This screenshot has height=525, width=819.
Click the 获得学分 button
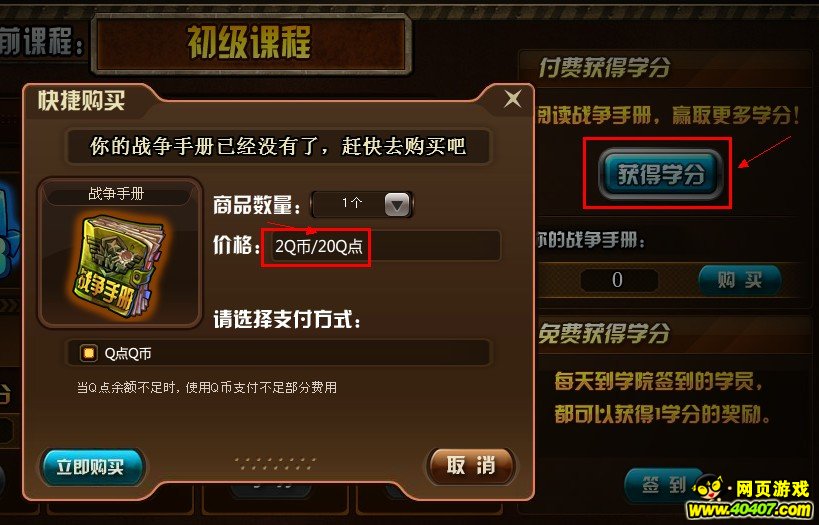pyautogui.click(x=661, y=174)
